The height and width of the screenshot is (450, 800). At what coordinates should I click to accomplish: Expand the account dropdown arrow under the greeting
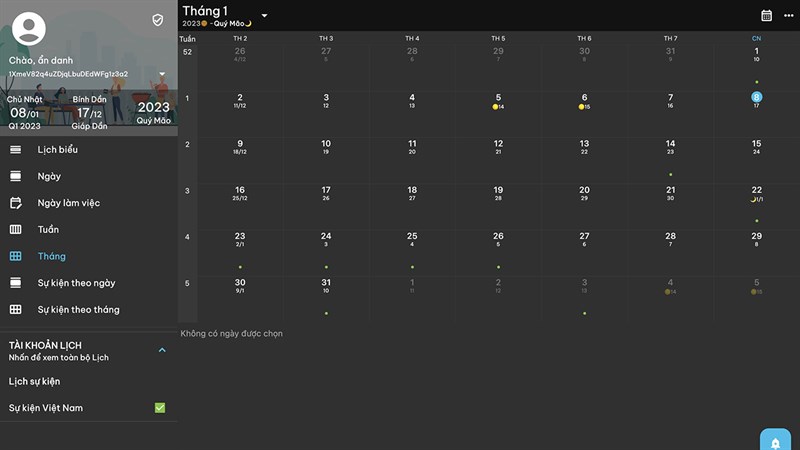162,74
